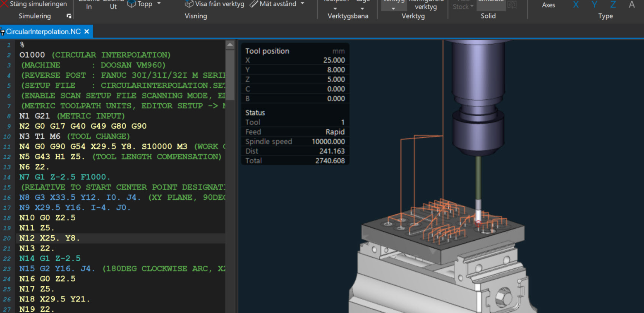
Task: Click Zooma In button
Action: click(x=89, y=5)
